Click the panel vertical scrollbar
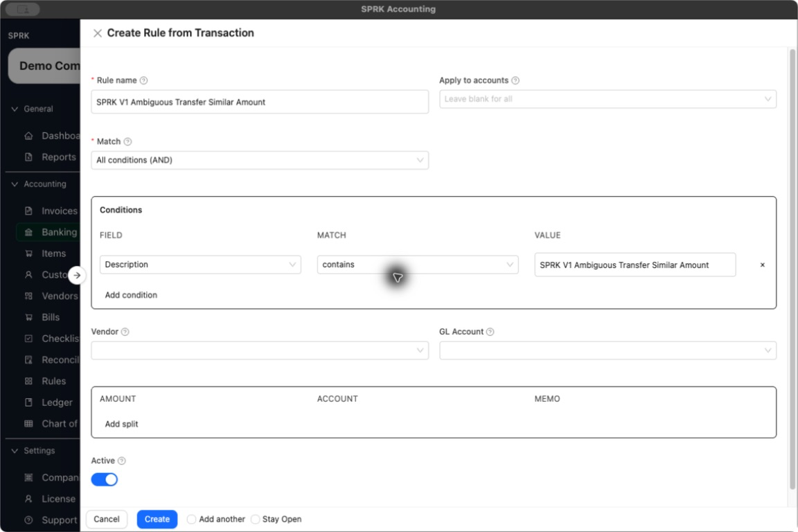 [792, 269]
